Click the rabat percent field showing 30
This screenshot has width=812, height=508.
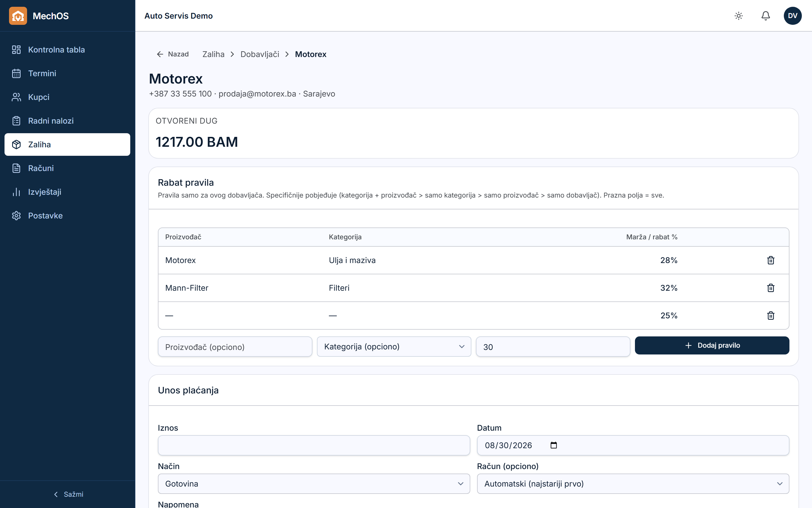(x=553, y=347)
